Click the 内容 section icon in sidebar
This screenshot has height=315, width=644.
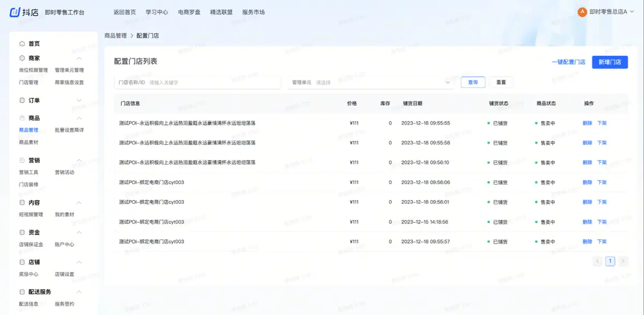pyautogui.click(x=22, y=202)
